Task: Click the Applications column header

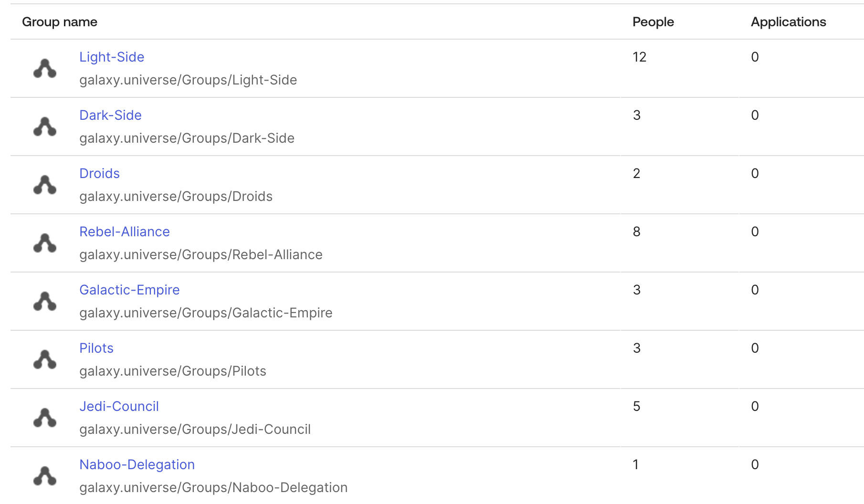Action: tap(788, 22)
